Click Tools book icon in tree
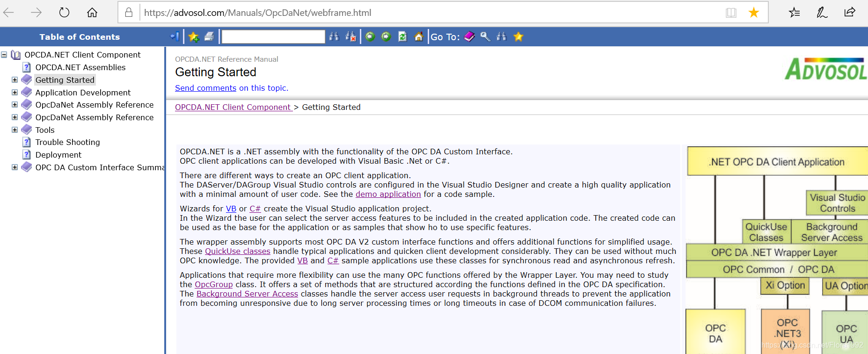 coord(27,130)
